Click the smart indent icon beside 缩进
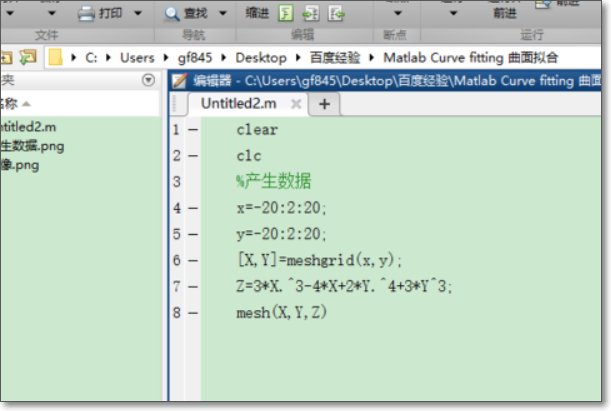 click(286, 14)
